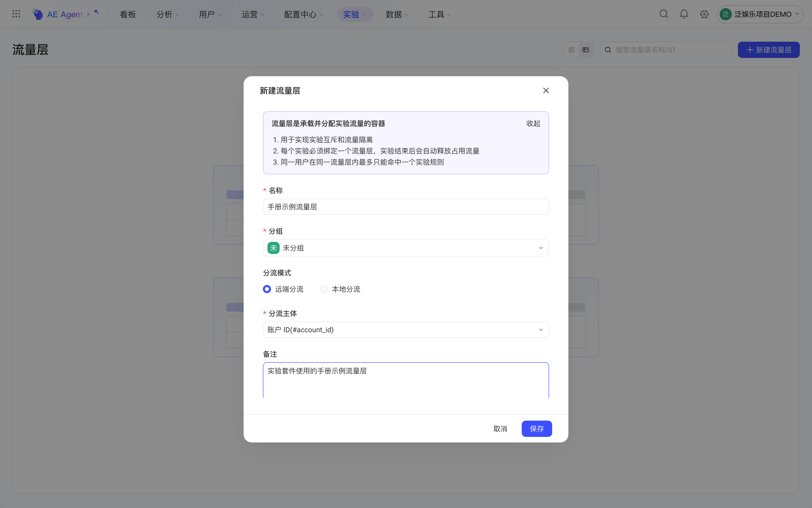
Task: Collapse the info box via 收起
Action: 533,123
